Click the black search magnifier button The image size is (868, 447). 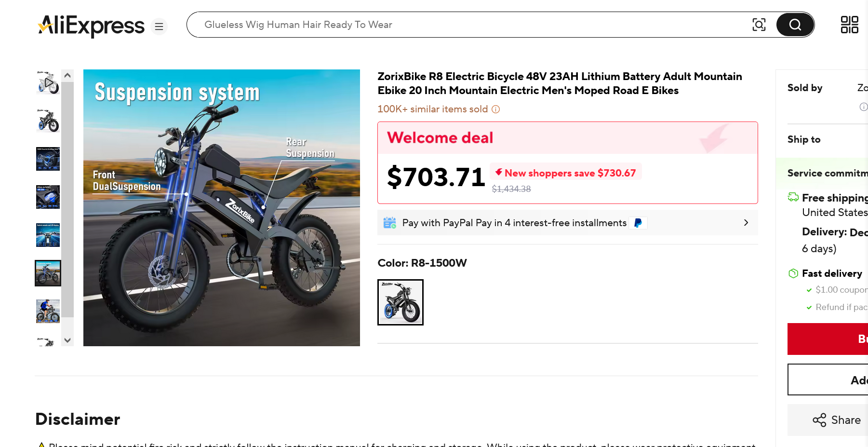tap(795, 25)
